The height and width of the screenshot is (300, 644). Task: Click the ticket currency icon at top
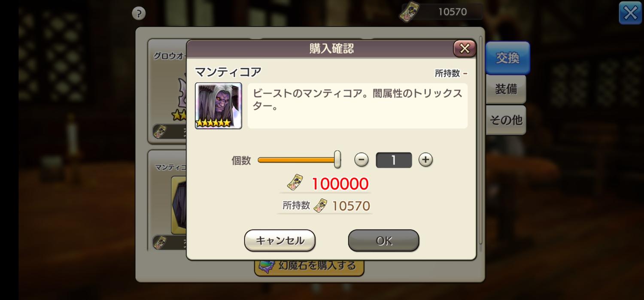tap(409, 12)
